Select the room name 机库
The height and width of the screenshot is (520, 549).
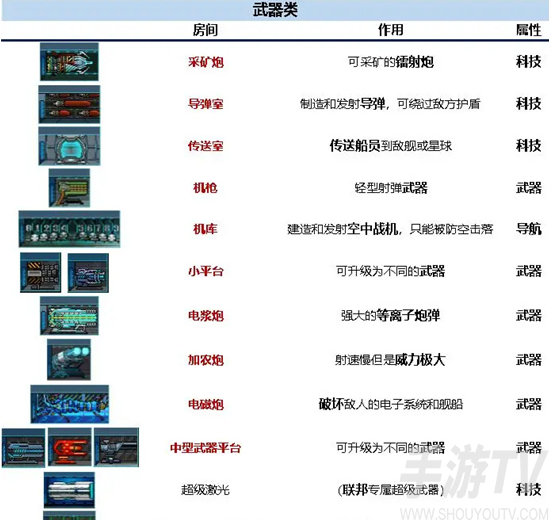tap(206, 229)
